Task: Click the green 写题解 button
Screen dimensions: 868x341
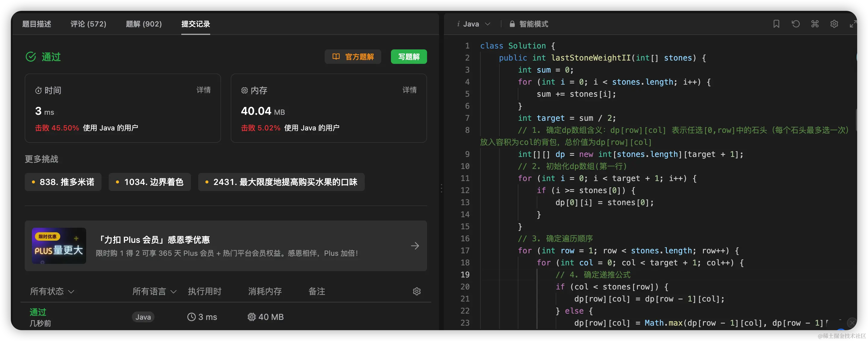Action: click(x=409, y=57)
